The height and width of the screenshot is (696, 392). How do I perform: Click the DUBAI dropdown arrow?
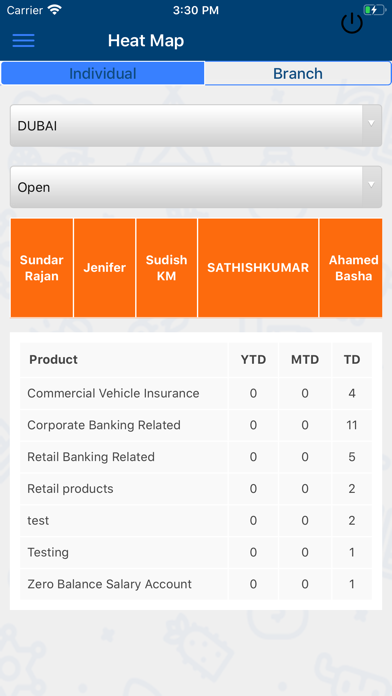tap(372, 123)
